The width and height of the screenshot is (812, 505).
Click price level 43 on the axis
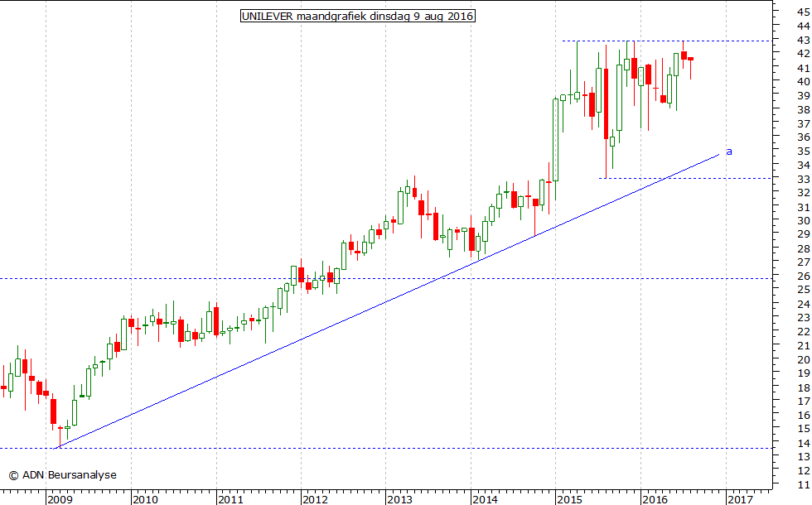804,40
